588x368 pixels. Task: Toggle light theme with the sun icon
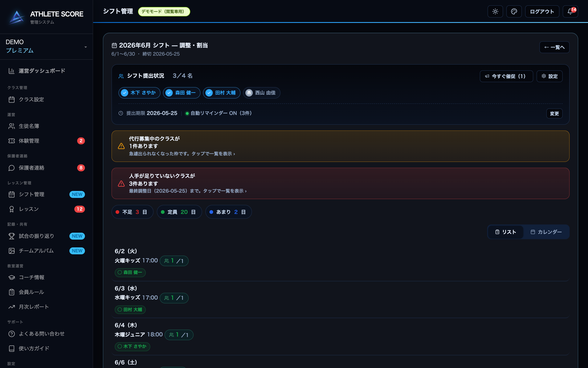point(495,11)
